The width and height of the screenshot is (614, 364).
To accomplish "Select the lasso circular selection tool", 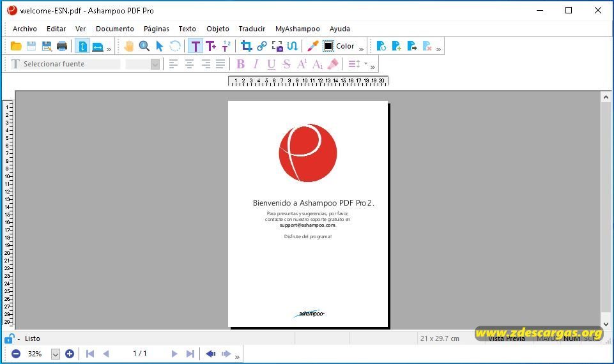I will pos(175,46).
